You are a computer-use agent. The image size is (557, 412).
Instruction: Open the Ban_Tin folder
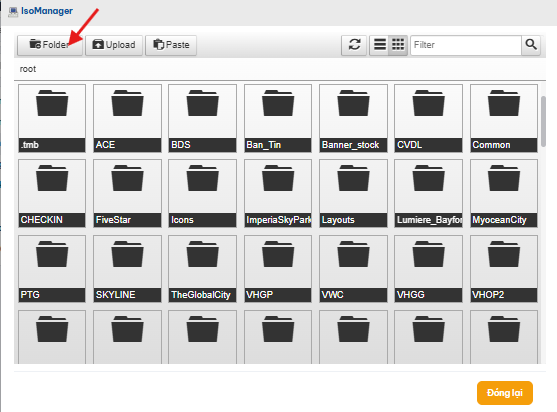coord(278,118)
